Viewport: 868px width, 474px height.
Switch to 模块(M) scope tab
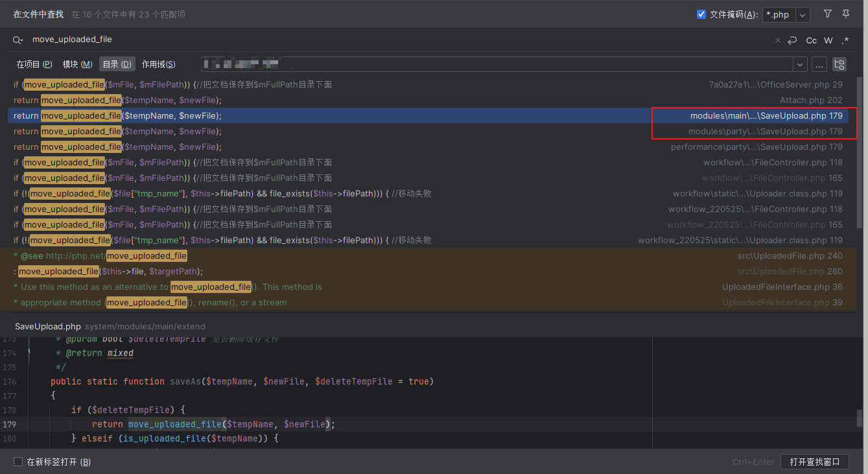click(77, 64)
